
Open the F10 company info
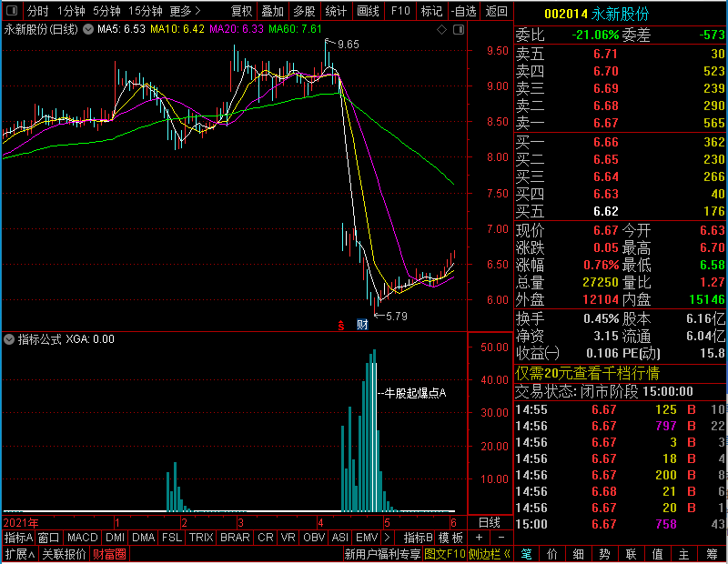400,11
